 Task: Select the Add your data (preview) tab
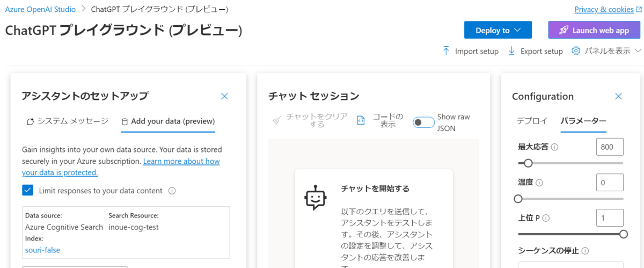pyautogui.click(x=168, y=121)
